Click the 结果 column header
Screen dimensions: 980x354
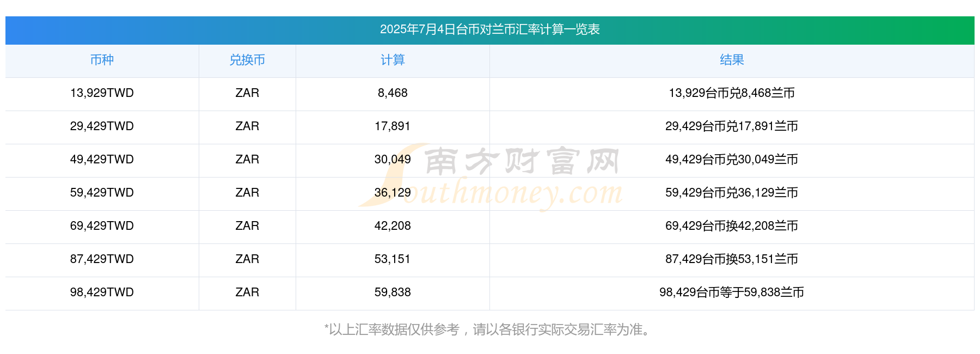tap(732, 60)
